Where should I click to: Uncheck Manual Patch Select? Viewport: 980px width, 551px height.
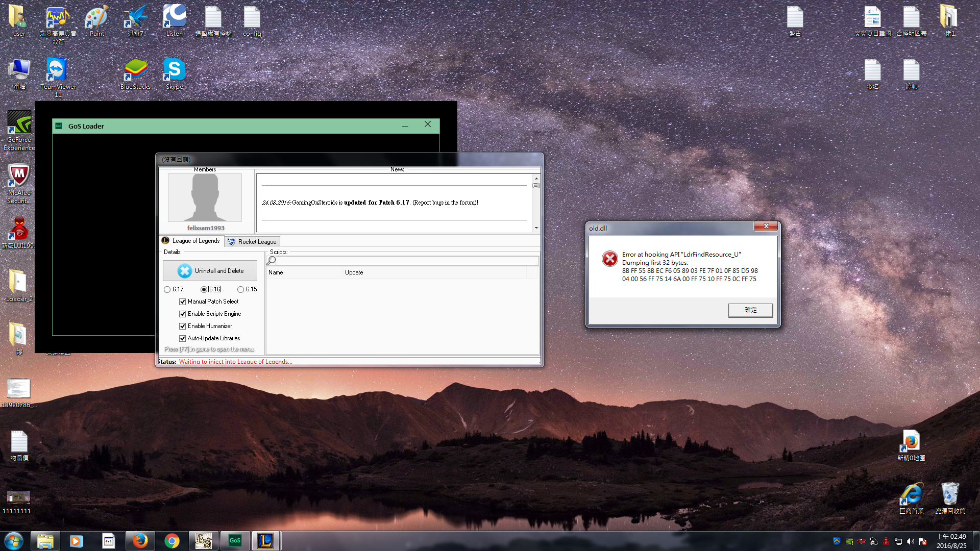click(x=182, y=302)
